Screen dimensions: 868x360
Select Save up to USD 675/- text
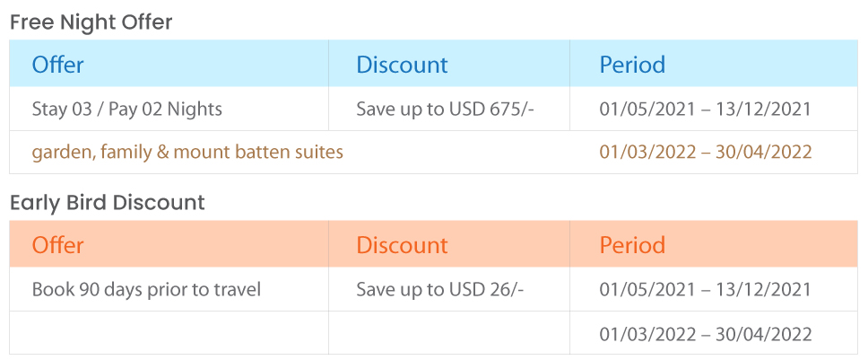tap(445, 110)
